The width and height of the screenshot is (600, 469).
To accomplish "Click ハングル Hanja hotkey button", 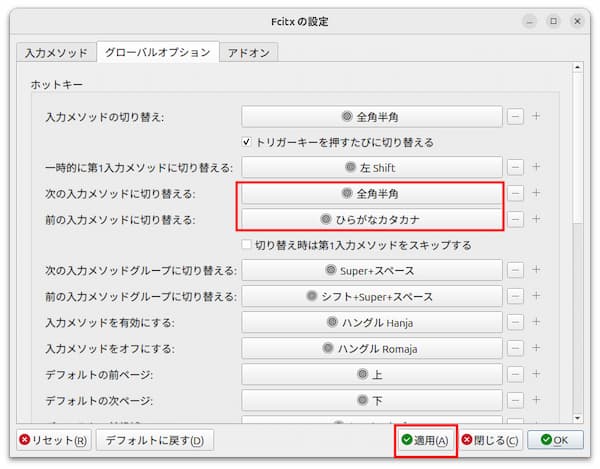I will point(372,322).
